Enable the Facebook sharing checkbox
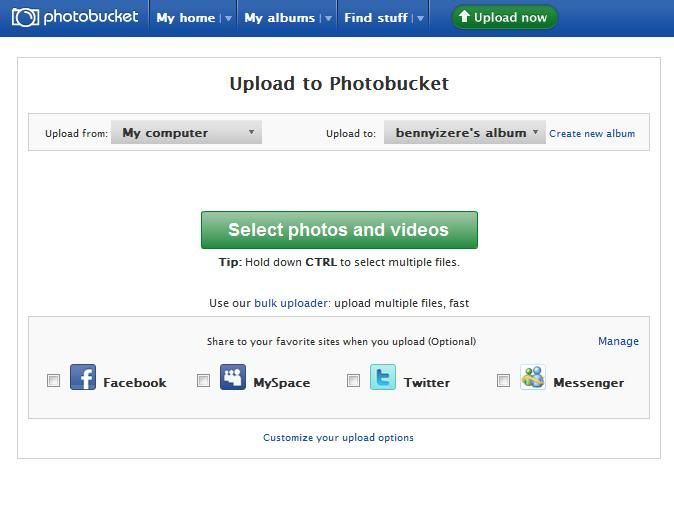 [x=54, y=380]
